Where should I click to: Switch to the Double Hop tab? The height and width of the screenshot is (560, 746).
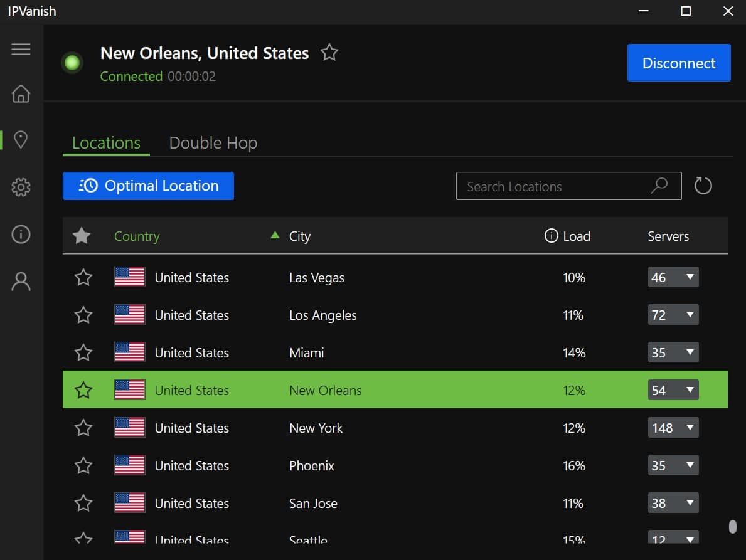pos(213,142)
